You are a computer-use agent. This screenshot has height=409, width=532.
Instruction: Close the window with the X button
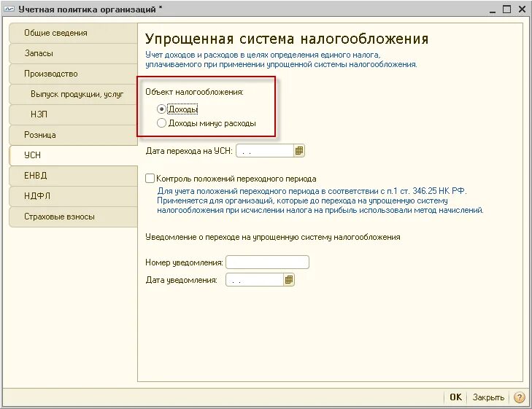tap(523, 9)
